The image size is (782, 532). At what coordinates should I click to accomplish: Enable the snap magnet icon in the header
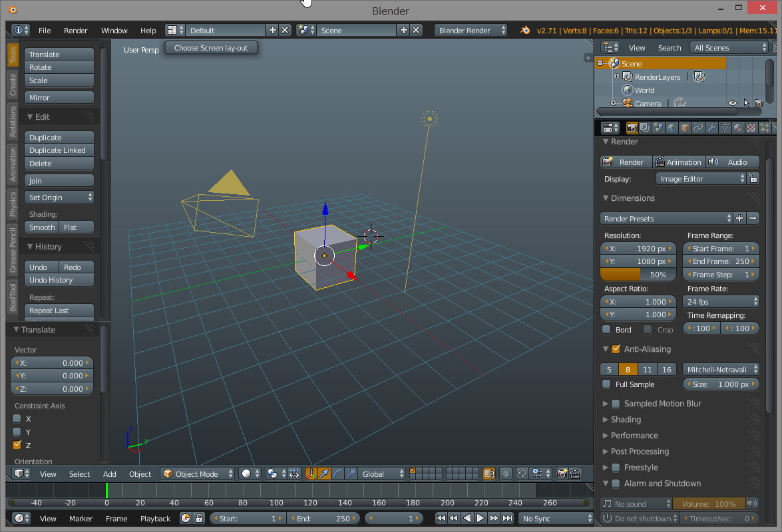click(x=522, y=474)
